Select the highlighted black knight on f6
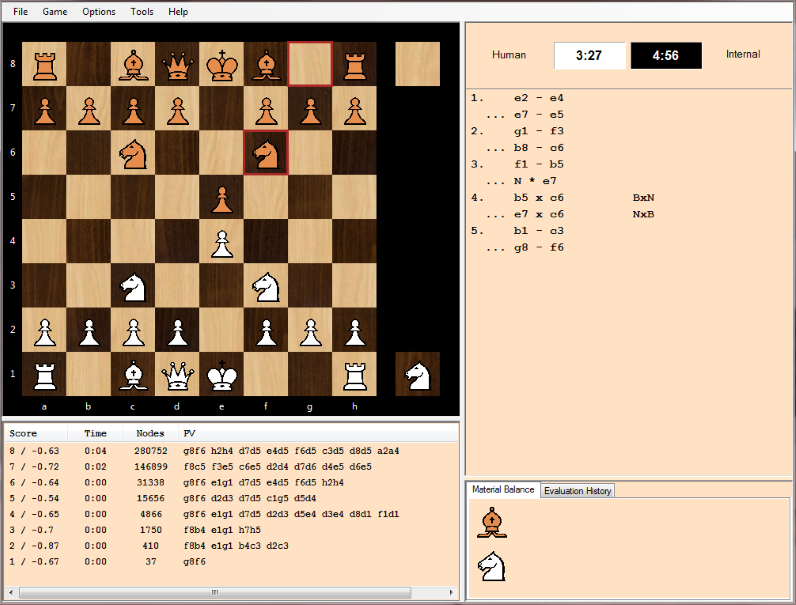The width and height of the screenshot is (796, 605). [x=266, y=153]
